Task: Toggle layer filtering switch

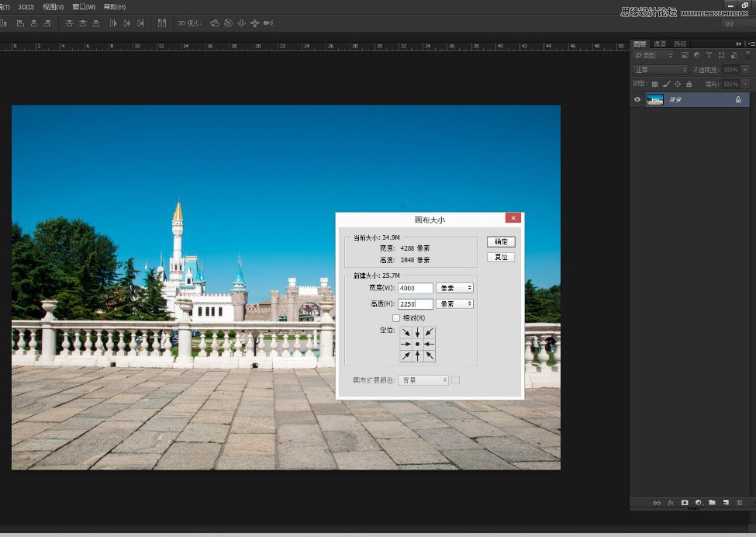Action: [747, 54]
